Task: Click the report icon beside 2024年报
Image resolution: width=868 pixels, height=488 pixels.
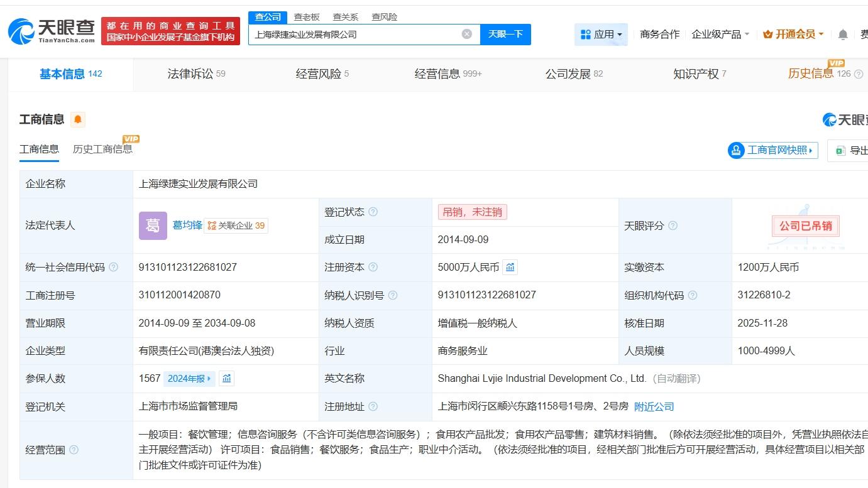Action: coord(226,378)
